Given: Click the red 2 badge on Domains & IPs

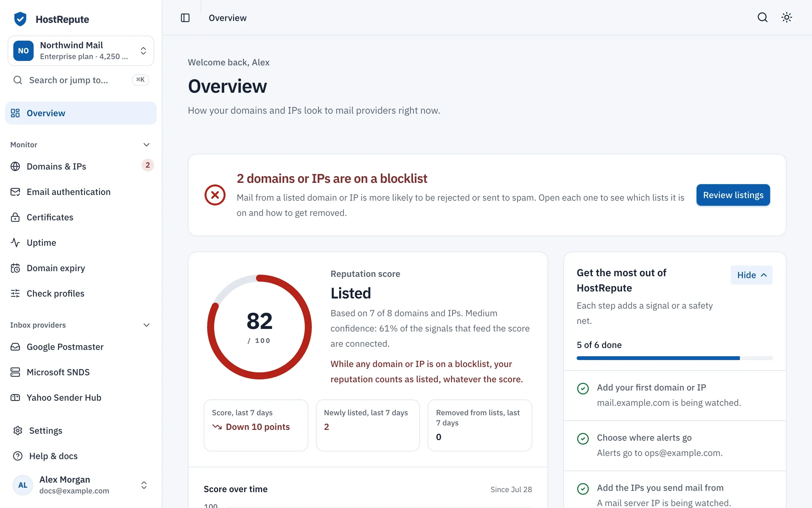Looking at the screenshot, I should click(x=147, y=165).
